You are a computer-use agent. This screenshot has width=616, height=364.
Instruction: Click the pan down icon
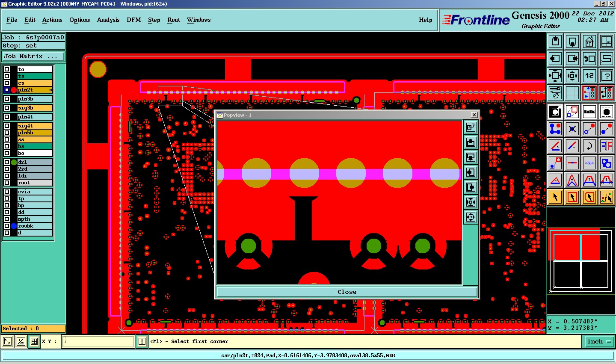(x=572, y=41)
